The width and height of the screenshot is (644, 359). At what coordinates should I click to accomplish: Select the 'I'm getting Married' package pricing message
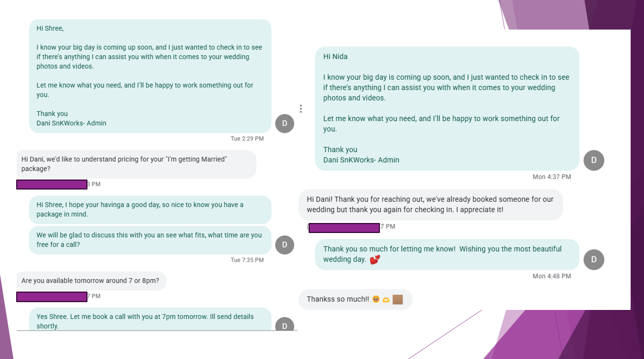[x=136, y=164]
